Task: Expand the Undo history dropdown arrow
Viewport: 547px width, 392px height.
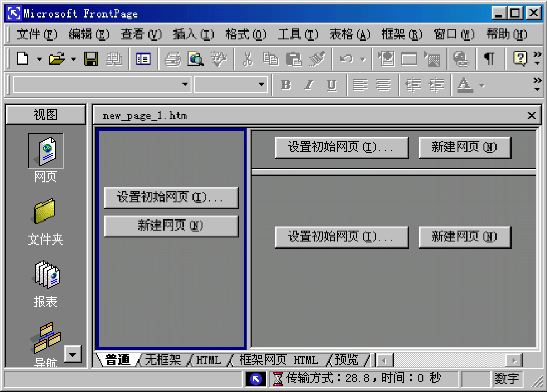Action: click(363, 59)
